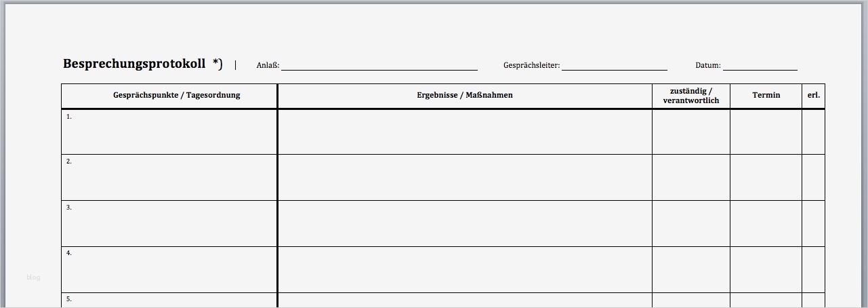Click the Ergebnisse cell in row 4
The height and width of the screenshot is (308, 868).
[x=465, y=269]
